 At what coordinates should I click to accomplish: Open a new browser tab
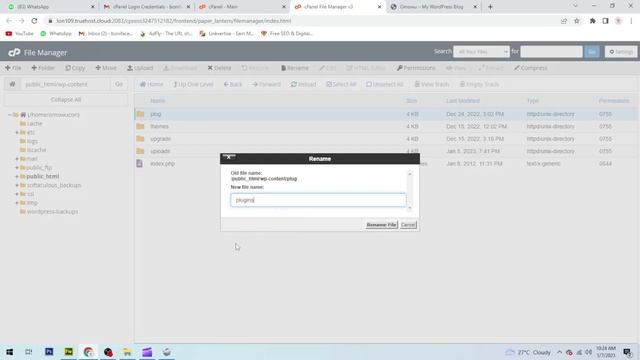490,7
